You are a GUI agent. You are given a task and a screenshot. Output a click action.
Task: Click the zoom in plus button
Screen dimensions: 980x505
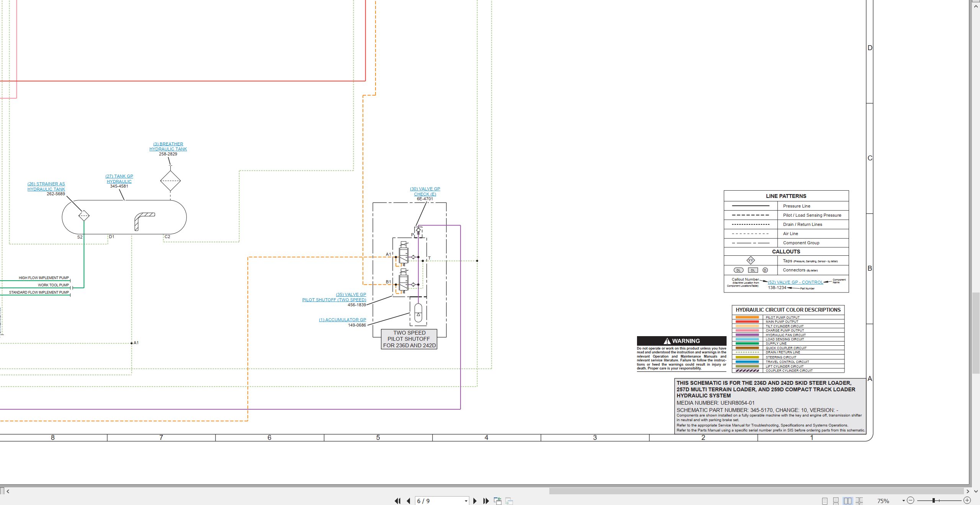tap(967, 500)
